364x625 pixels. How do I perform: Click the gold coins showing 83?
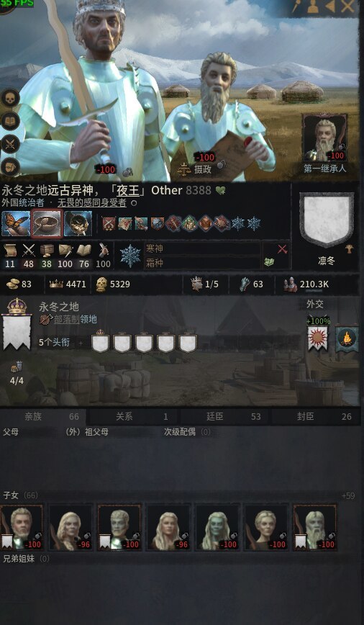click(19, 284)
